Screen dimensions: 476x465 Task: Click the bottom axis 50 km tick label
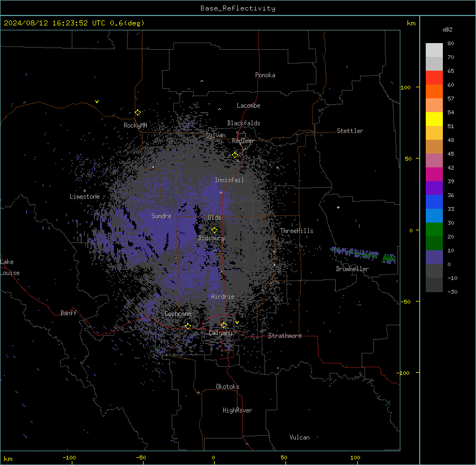284,457
